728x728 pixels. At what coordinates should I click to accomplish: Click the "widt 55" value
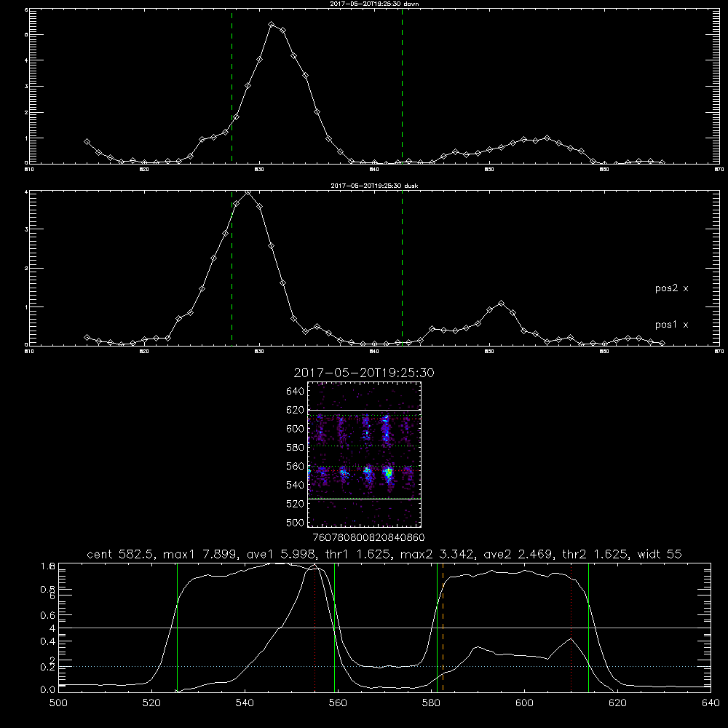[660, 554]
